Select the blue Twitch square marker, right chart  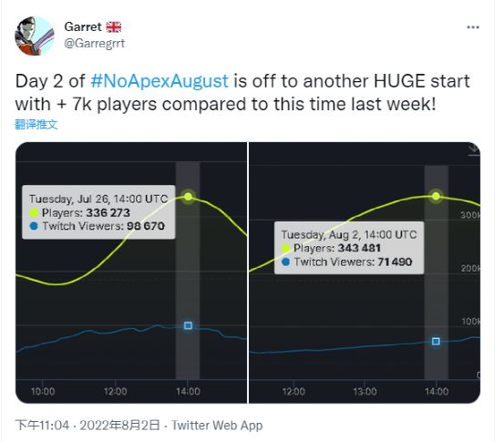click(436, 342)
